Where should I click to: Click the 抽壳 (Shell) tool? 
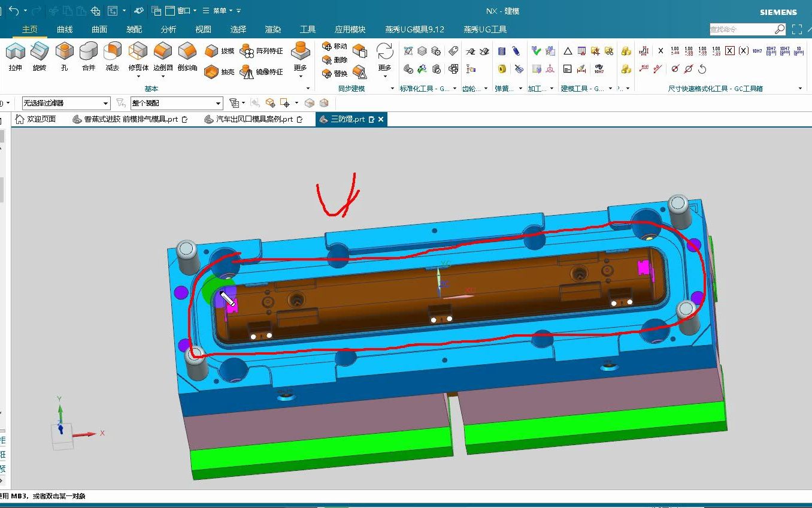coord(219,72)
